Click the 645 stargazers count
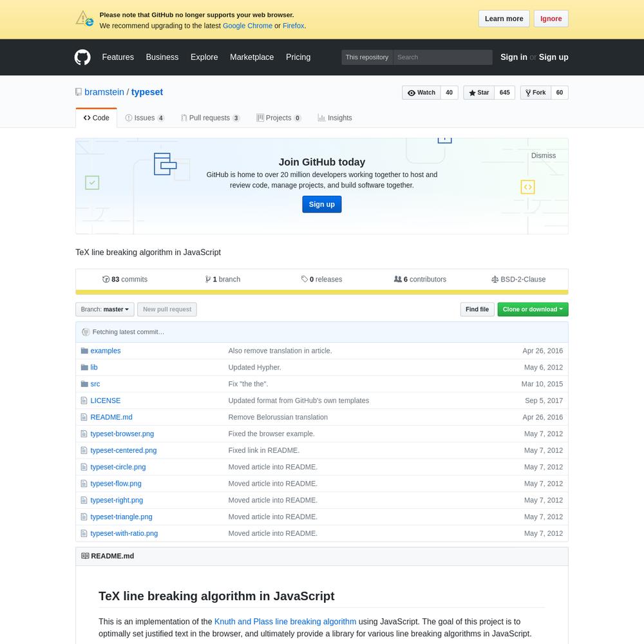The width and height of the screenshot is (644, 644). (x=504, y=92)
